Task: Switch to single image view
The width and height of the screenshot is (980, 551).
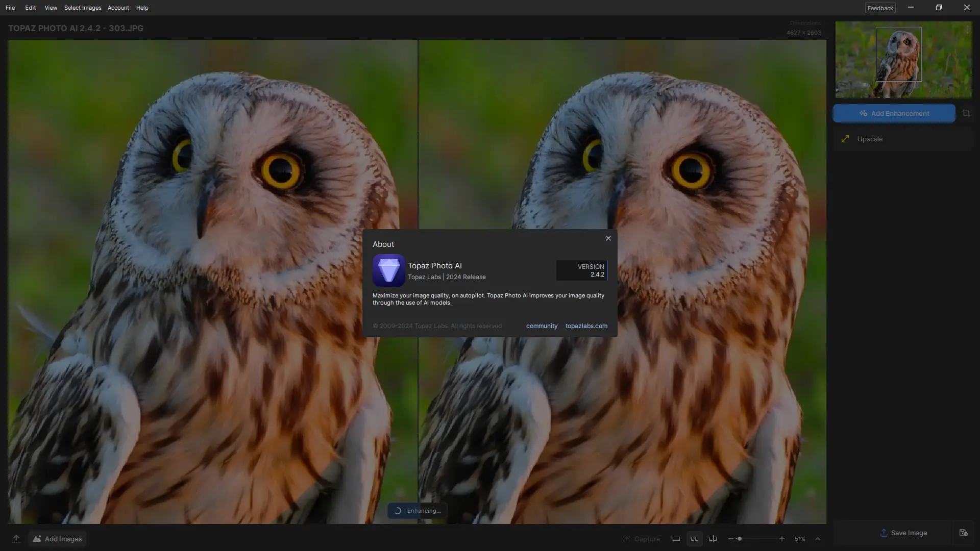Action: tap(676, 539)
